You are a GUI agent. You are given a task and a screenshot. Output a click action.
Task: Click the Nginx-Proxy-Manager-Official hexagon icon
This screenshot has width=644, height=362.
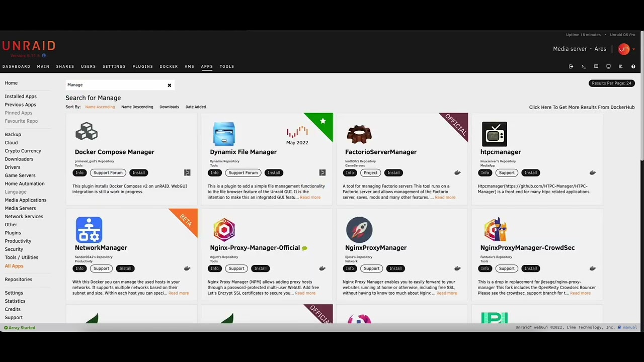coord(224,230)
